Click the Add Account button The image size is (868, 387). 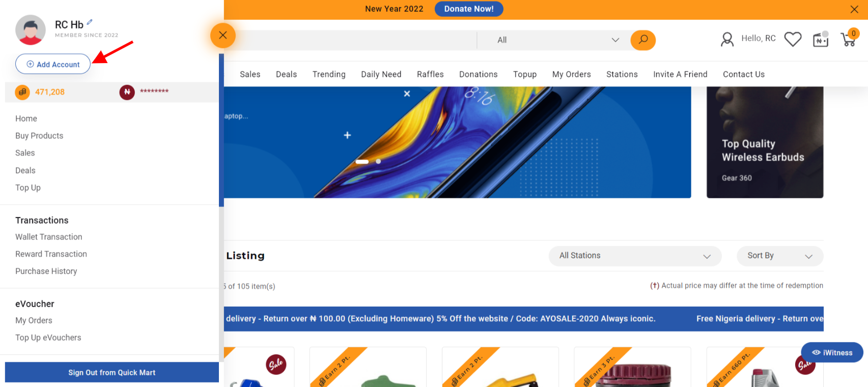pyautogui.click(x=53, y=64)
